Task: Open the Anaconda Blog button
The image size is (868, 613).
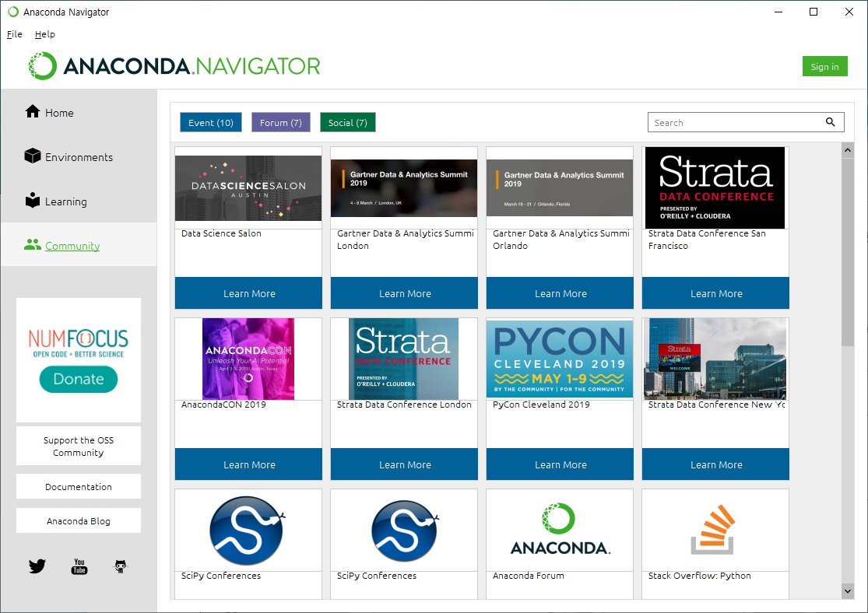Action: pos(79,520)
